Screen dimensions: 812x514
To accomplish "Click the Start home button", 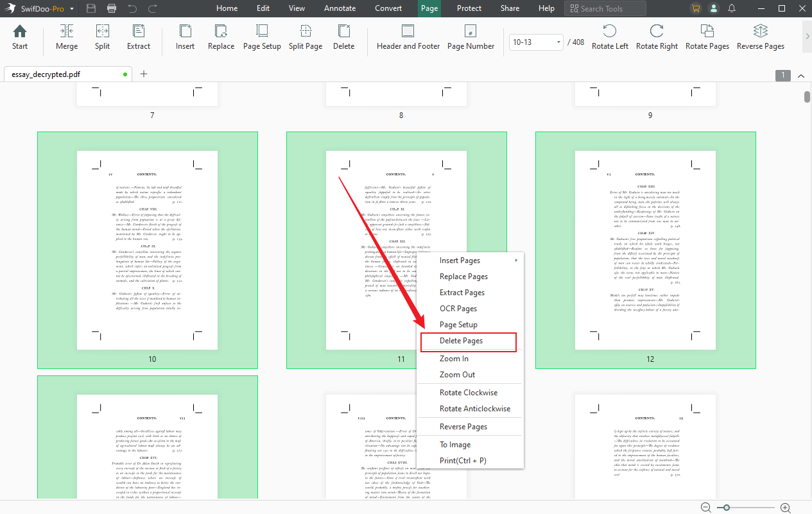I will point(19,37).
